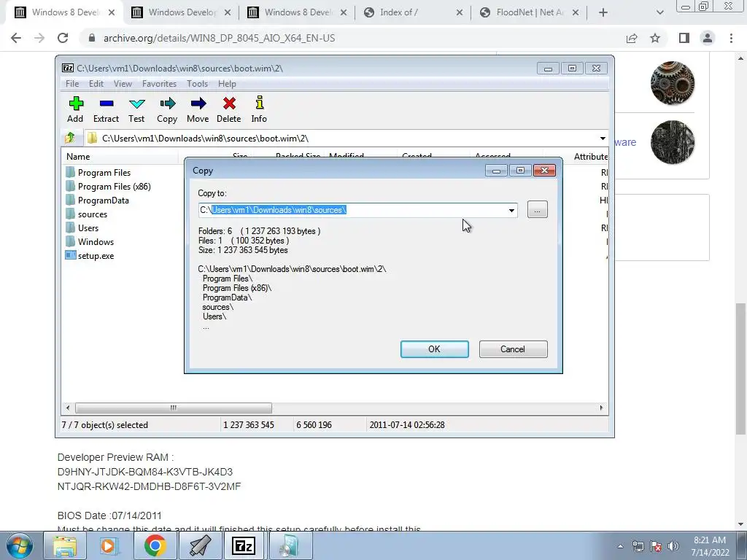Image resolution: width=747 pixels, height=560 pixels.
Task: Click the browser page vertical scrollbar thumb
Action: click(740, 368)
